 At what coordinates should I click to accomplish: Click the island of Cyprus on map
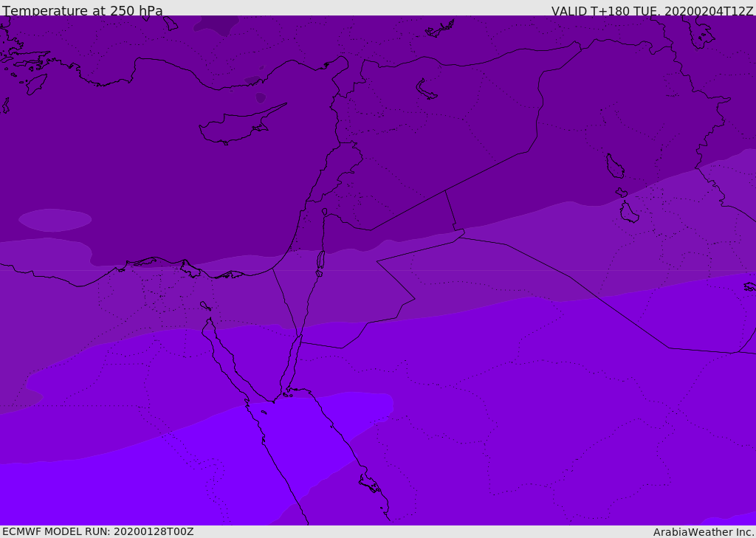tap(241, 125)
